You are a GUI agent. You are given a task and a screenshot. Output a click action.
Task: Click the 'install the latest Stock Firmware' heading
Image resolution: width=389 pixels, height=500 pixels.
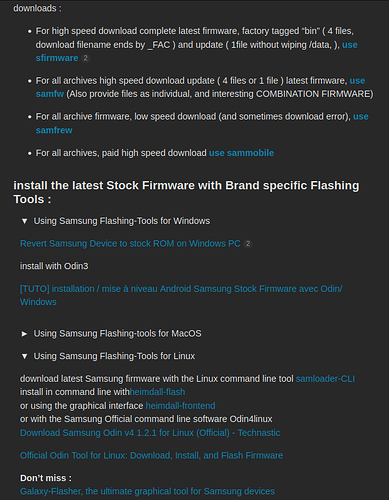pyautogui.click(x=186, y=192)
